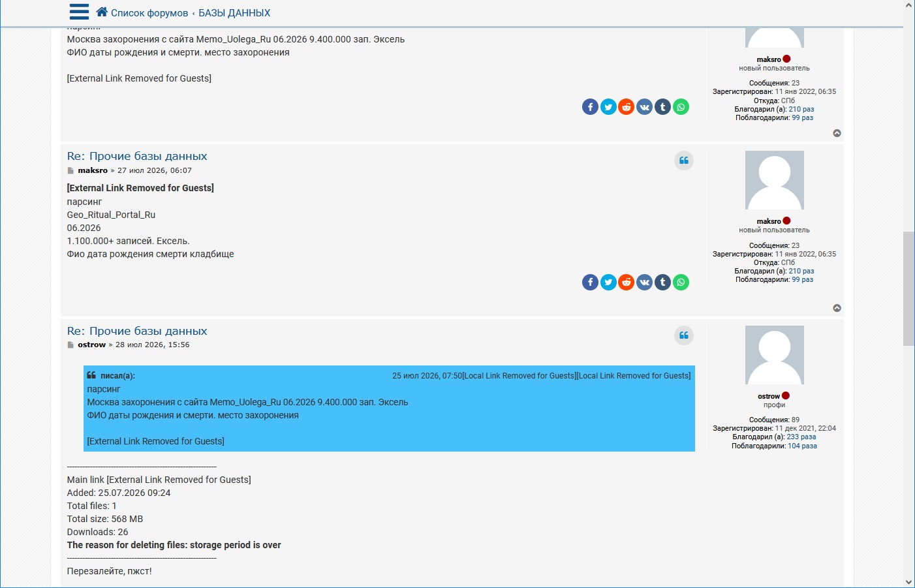Open ostrow's username under the avatar
Viewport: 915px width, 588px height.
769,396
